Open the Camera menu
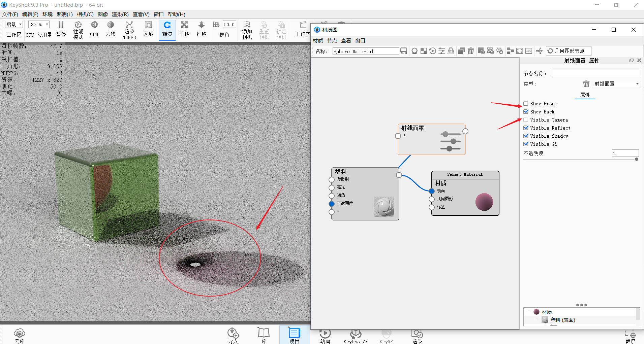The height and width of the screenshot is (344, 644). pyautogui.click(x=85, y=14)
